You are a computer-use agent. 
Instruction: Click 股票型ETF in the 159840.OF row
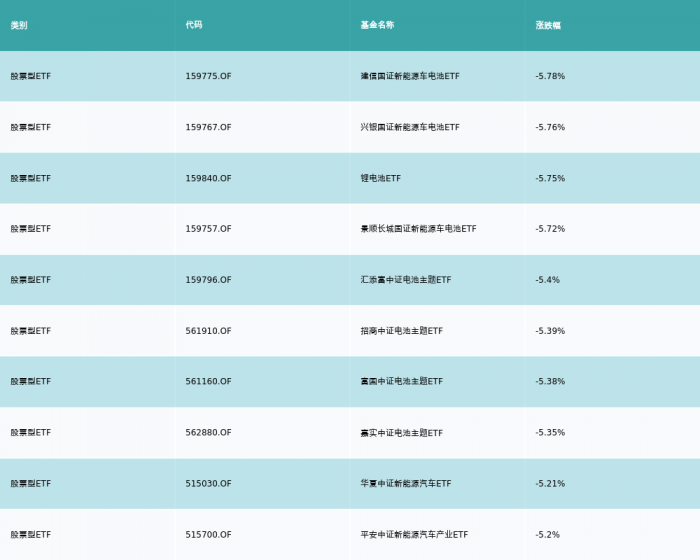coord(31,178)
